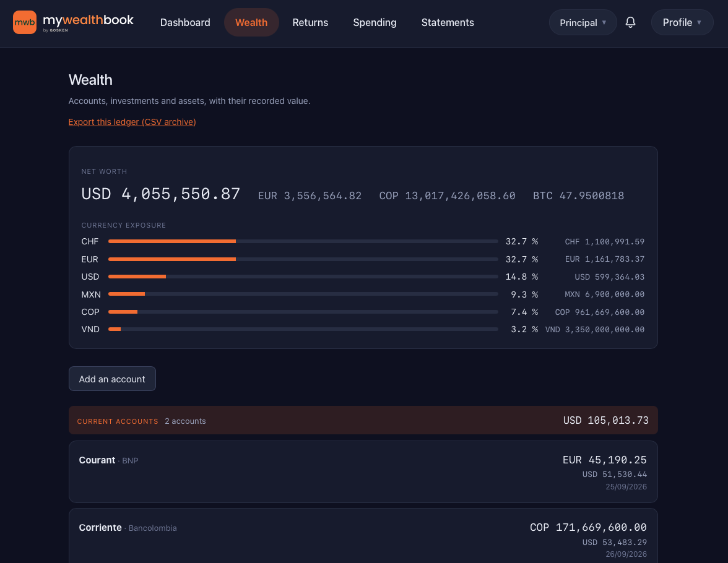Click the orange mwb logo icon

pos(25,22)
